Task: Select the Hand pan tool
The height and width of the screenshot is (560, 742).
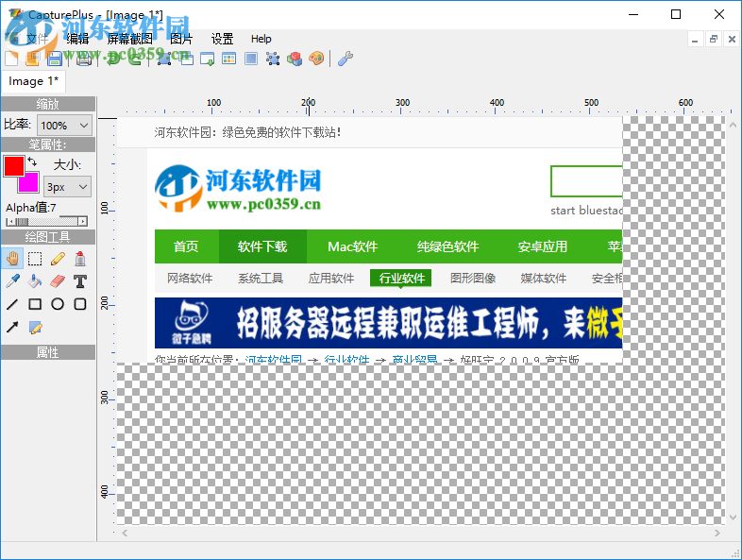Action: click(x=12, y=259)
